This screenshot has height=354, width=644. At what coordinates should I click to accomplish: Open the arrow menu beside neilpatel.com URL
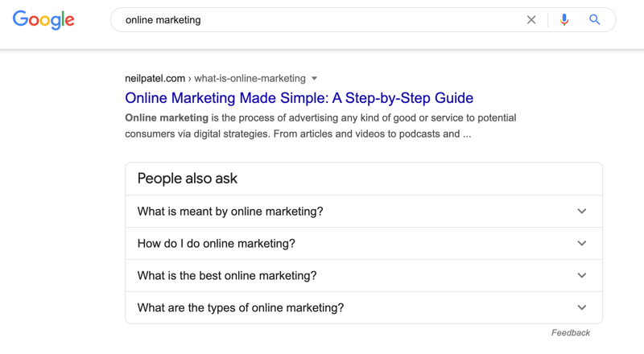pyautogui.click(x=314, y=78)
